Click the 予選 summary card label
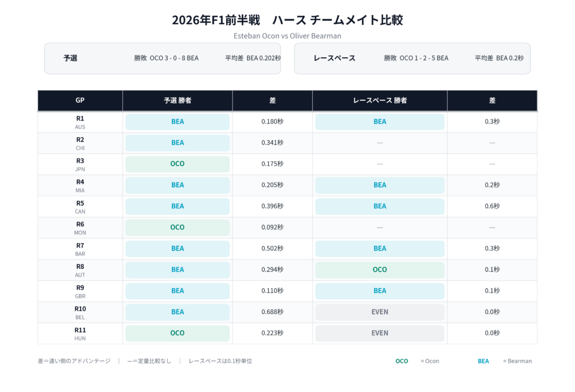 [70, 58]
